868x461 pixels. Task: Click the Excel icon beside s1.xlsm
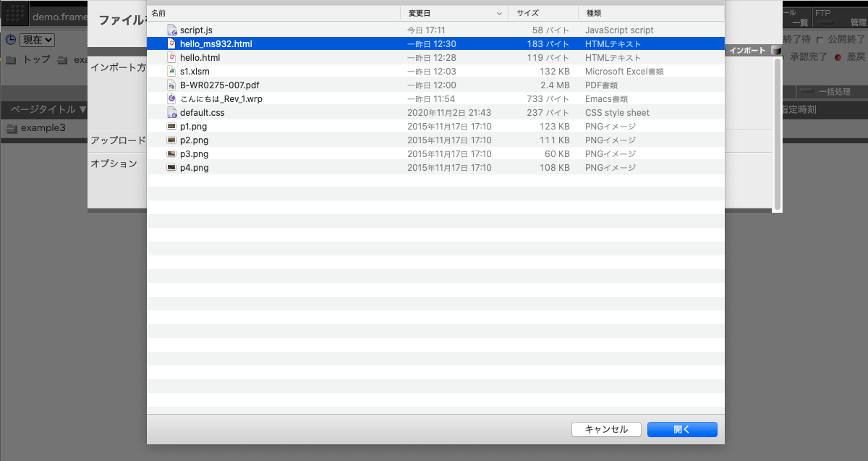171,71
